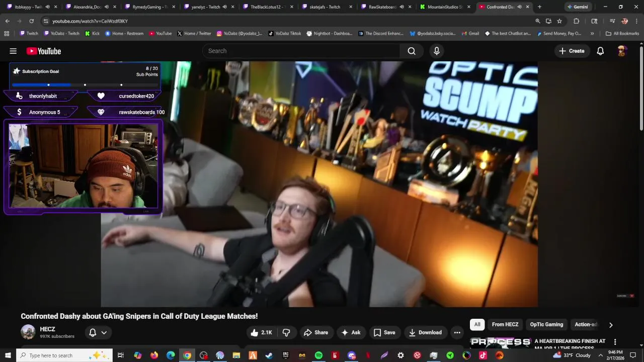Open Chrome extensions puzzle icon

point(577,21)
